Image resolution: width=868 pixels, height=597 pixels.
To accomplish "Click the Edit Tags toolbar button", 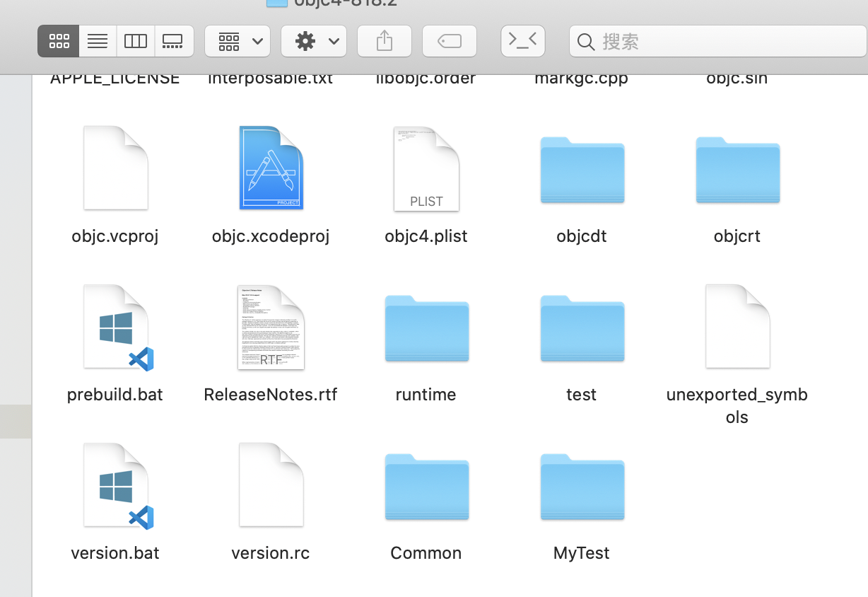I will pos(450,41).
